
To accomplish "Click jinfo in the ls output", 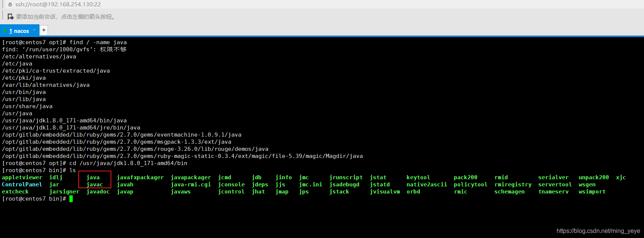I will point(284,177).
